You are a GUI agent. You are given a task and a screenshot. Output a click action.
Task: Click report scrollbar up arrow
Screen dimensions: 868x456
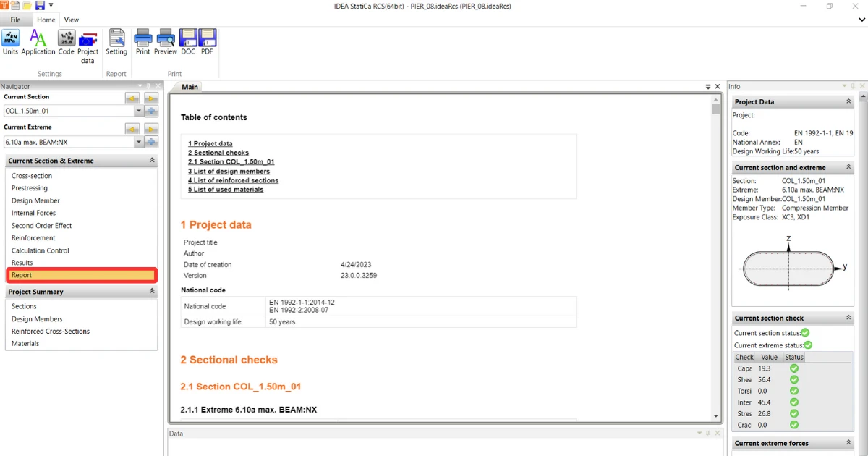tap(716, 99)
